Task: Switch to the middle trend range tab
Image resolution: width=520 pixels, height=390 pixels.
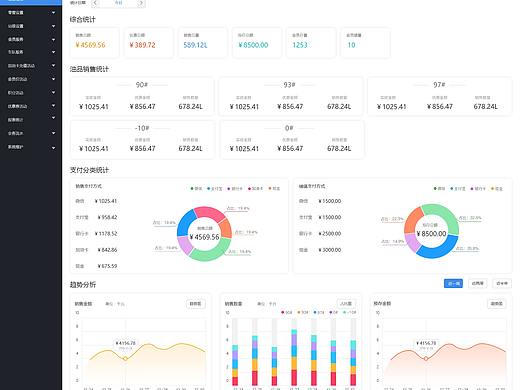Action: pyautogui.click(x=477, y=284)
